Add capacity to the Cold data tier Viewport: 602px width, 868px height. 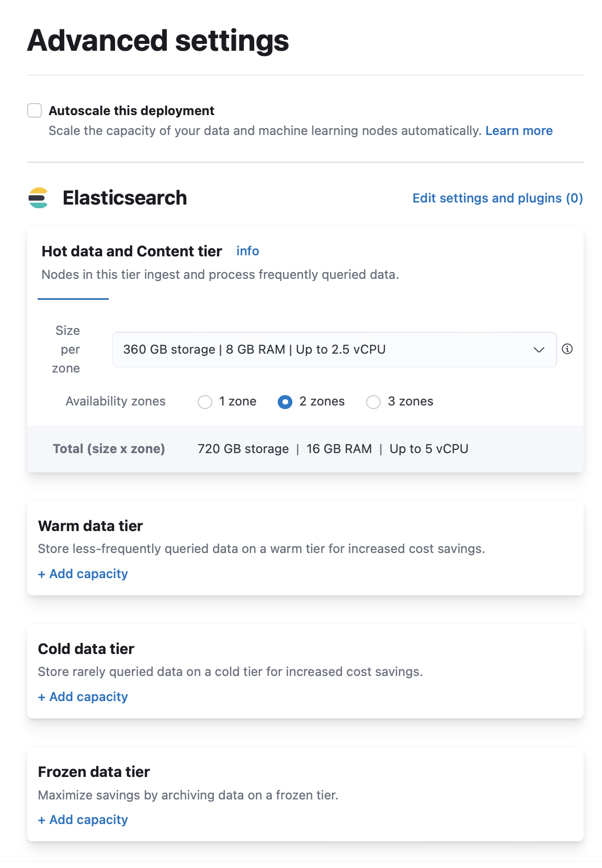point(83,696)
